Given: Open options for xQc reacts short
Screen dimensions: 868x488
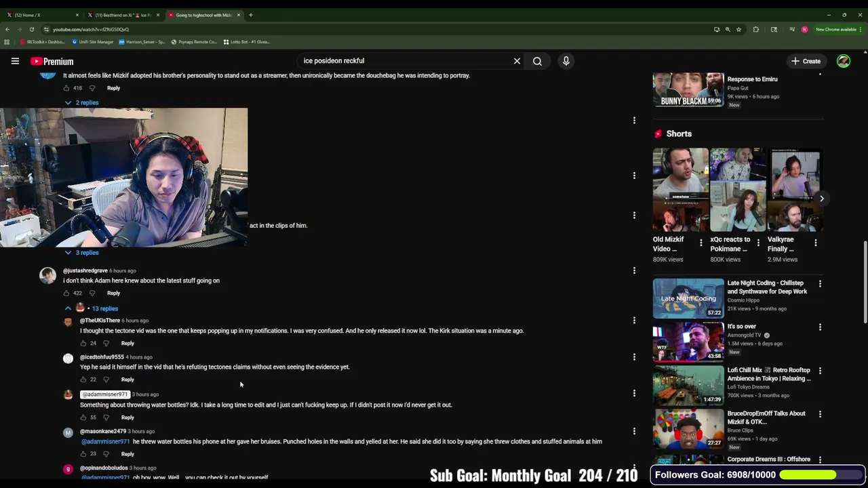Looking at the screenshot, I should [x=758, y=243].
